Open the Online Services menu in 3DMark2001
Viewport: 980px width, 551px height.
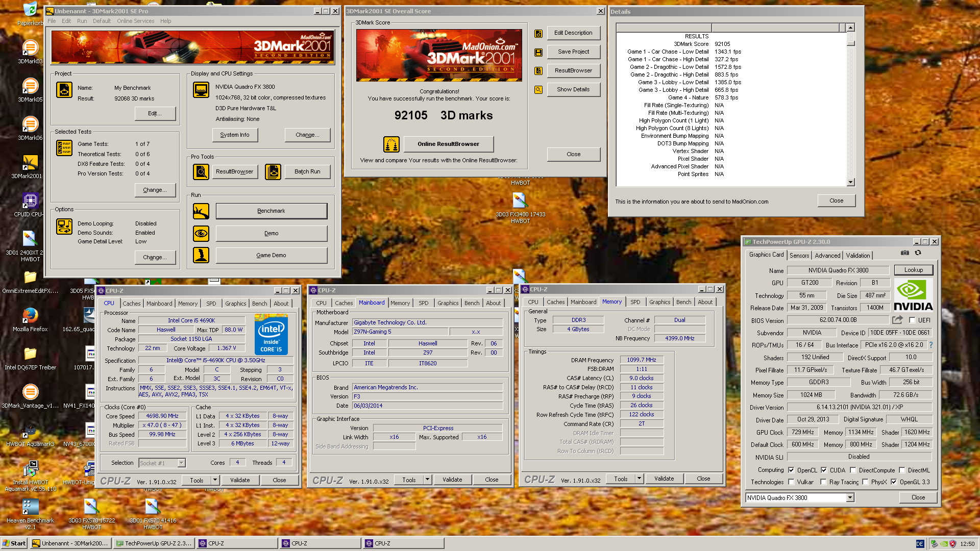point(135,21)
